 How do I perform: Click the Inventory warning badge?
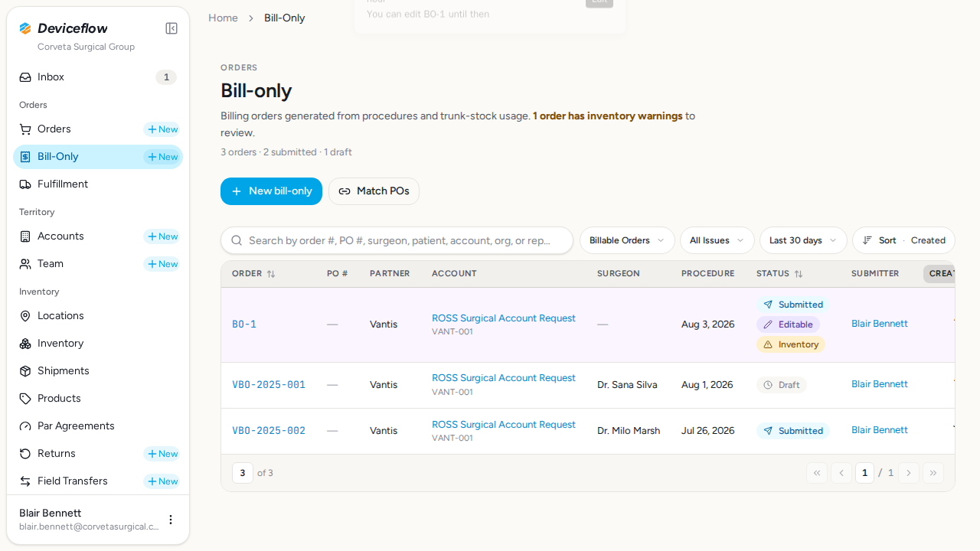tap(791, 344)
